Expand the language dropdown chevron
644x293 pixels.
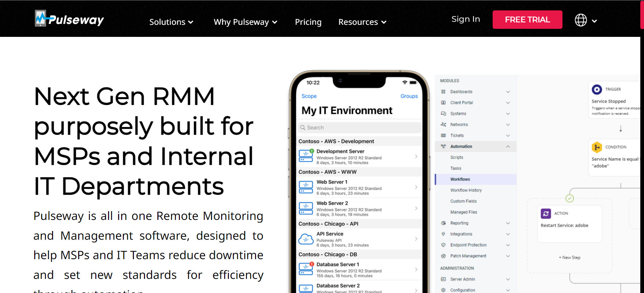(x=594, y=21)
